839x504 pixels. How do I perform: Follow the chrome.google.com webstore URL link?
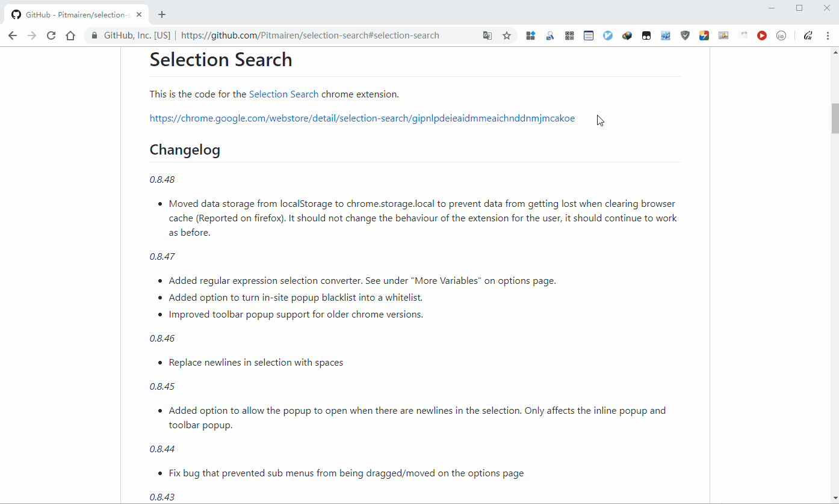362,118
